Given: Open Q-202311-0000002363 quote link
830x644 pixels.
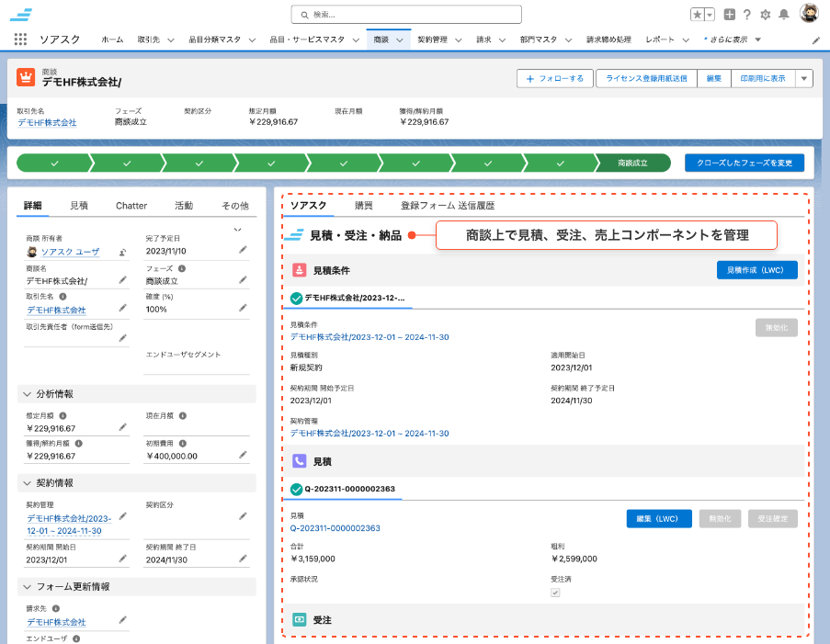Looking at the screenshot, I should (x=335, y=528).
